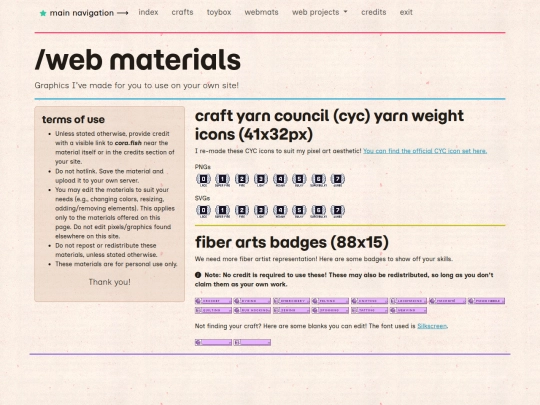Click the main navigation label

coord(82,13)
